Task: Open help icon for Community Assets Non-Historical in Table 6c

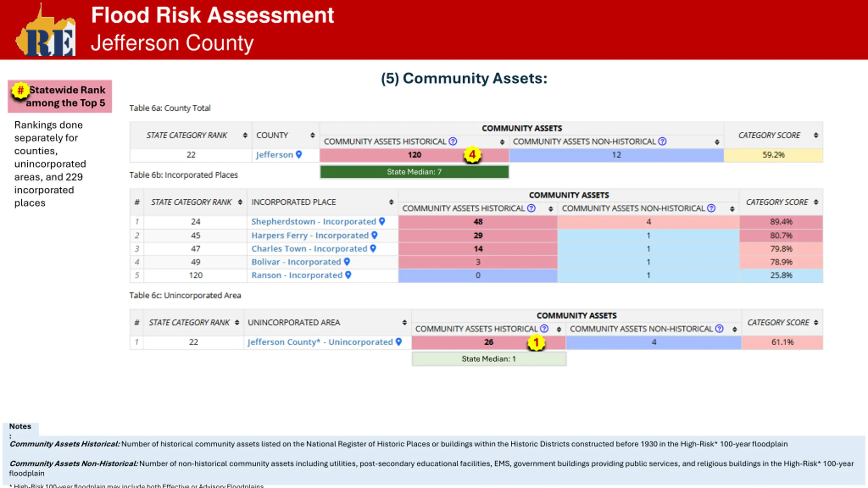Action: pos(719,328)
